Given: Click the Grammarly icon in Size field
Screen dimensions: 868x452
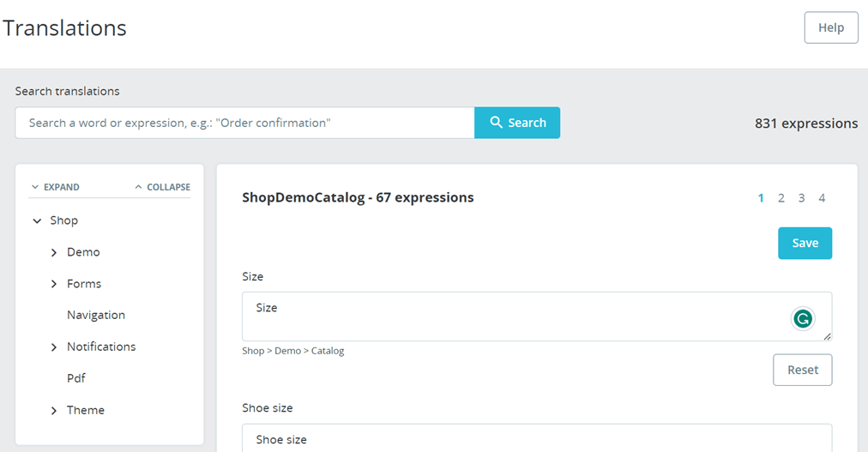Looking at the screenshot, I should tap(803, 319).
